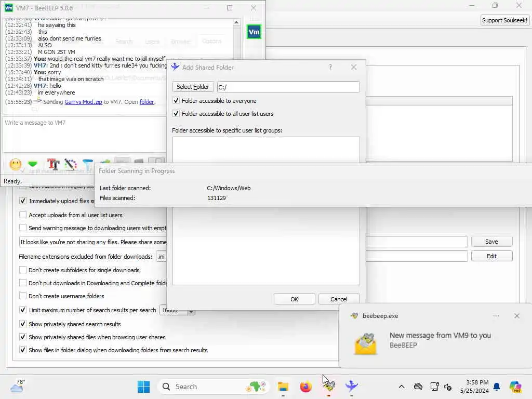Click OK in Add Shared Folder dialog
This screenshot has height=399, width=532.
tap(294, 299)
